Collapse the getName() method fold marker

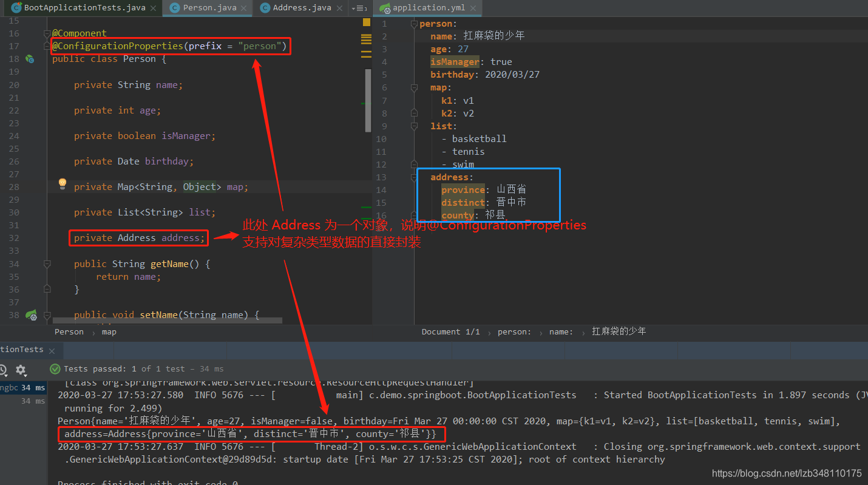click(47, 264)
